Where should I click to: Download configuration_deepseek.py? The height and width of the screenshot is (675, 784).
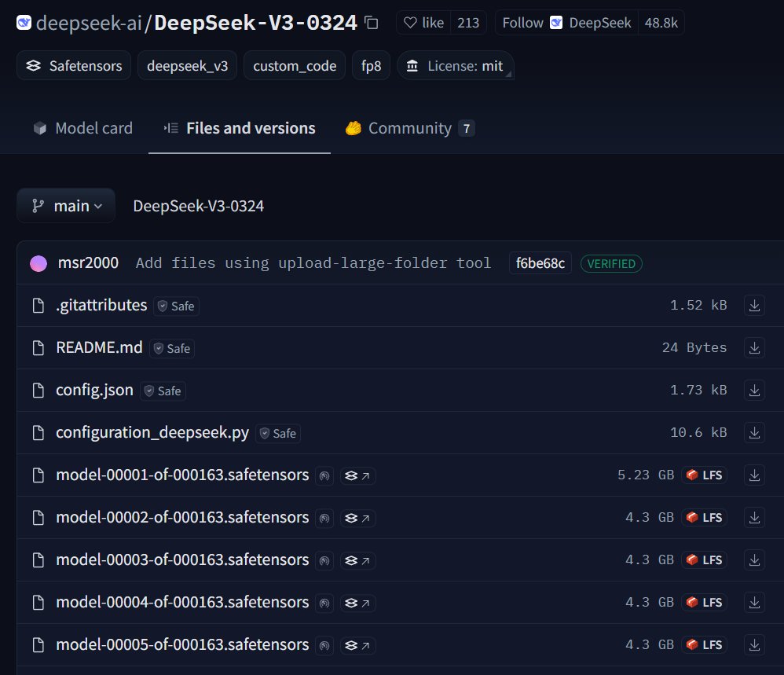coord(754,432)
